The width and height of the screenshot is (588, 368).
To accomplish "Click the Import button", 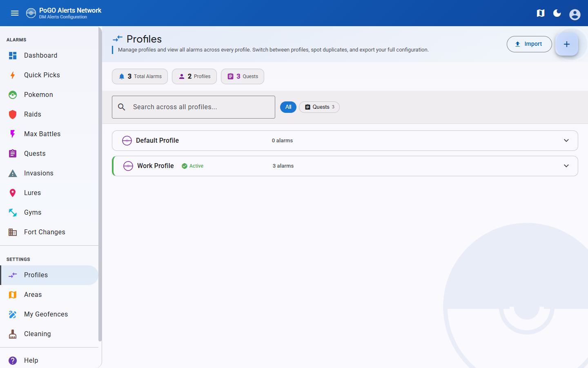I will click(529, 44).
